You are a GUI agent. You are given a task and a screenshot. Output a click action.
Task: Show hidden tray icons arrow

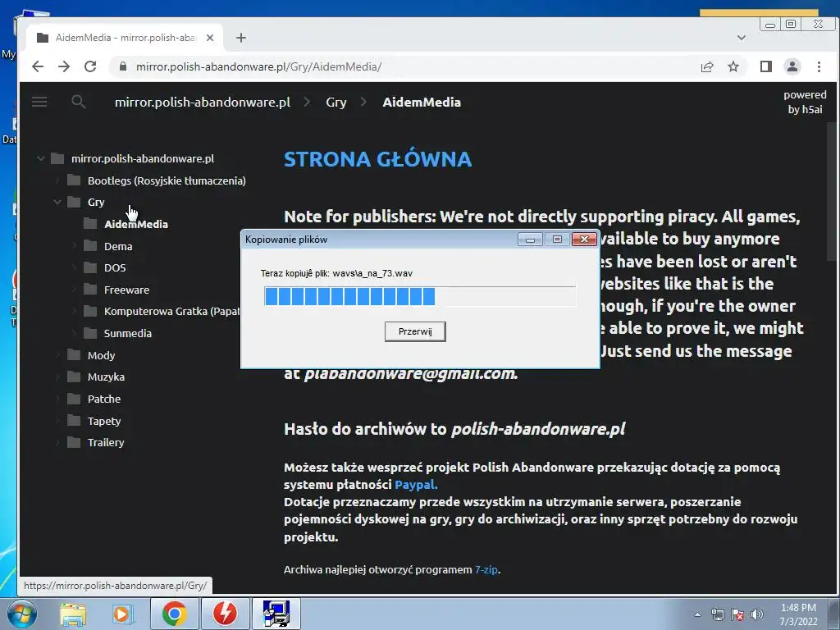point(697,614)
